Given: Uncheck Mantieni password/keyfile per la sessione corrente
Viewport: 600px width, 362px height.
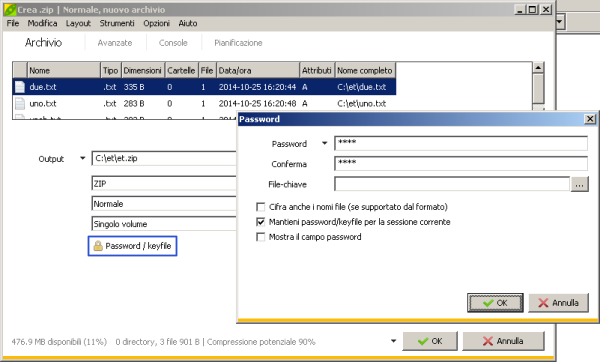Looking at the screenshot, I should [261, 222].
